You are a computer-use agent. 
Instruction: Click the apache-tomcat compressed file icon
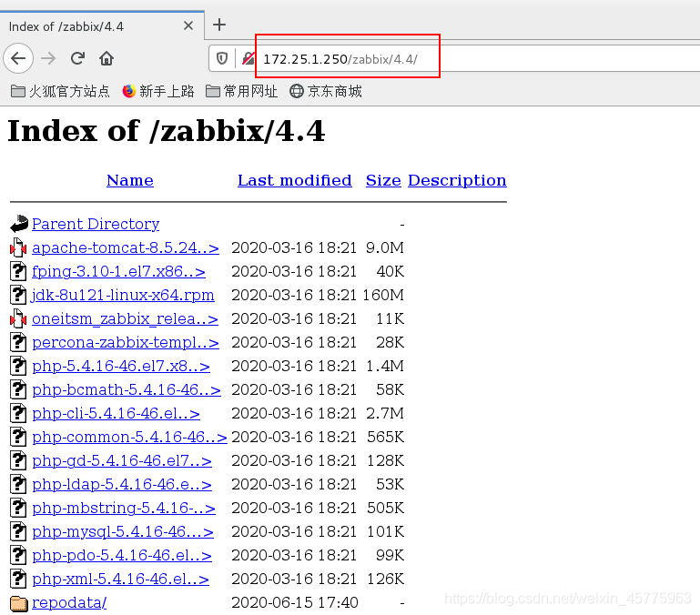18,247
